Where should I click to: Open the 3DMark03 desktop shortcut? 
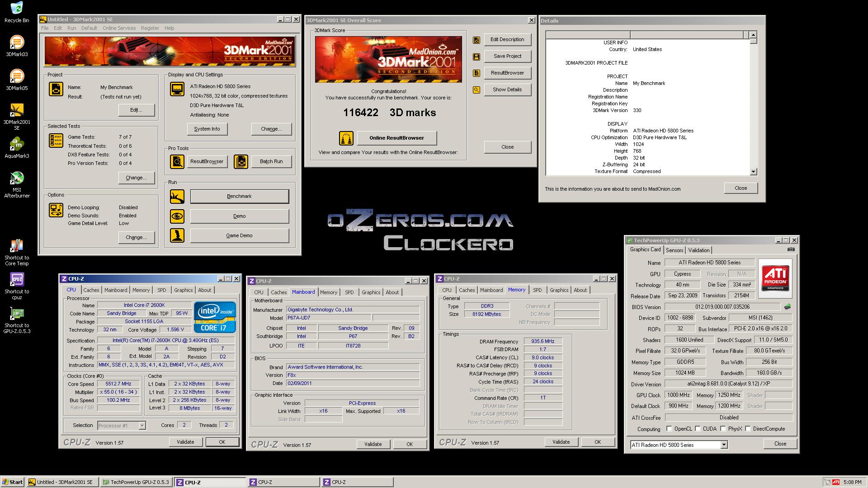click(x=17, y=46)
